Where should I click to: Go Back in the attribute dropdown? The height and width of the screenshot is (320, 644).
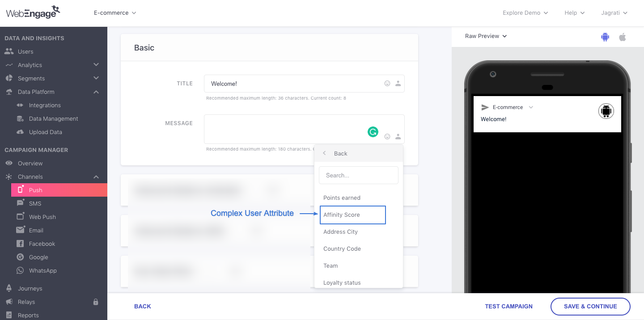(359, 153)
